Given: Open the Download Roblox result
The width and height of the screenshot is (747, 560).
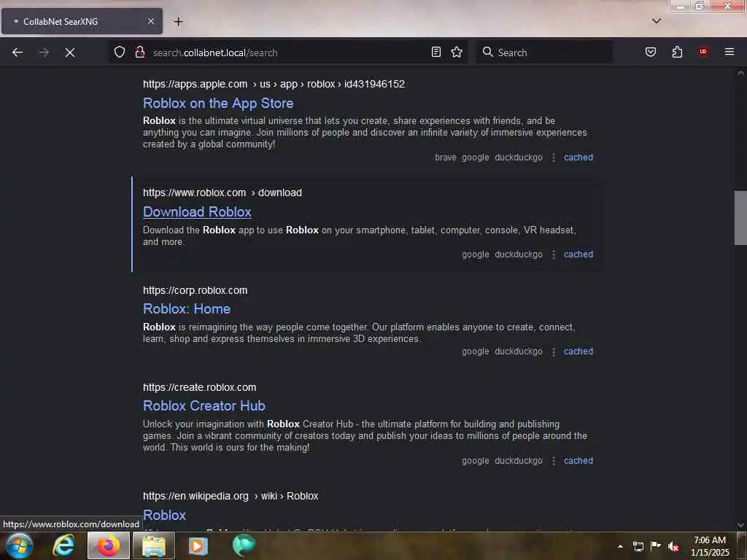Looking at the screenshot, I should (197, 212).
